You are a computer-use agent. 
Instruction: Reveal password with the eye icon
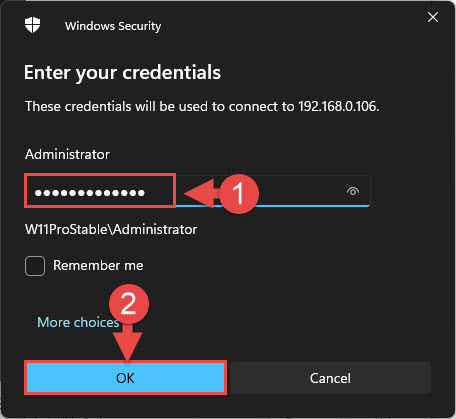point(353,191)
